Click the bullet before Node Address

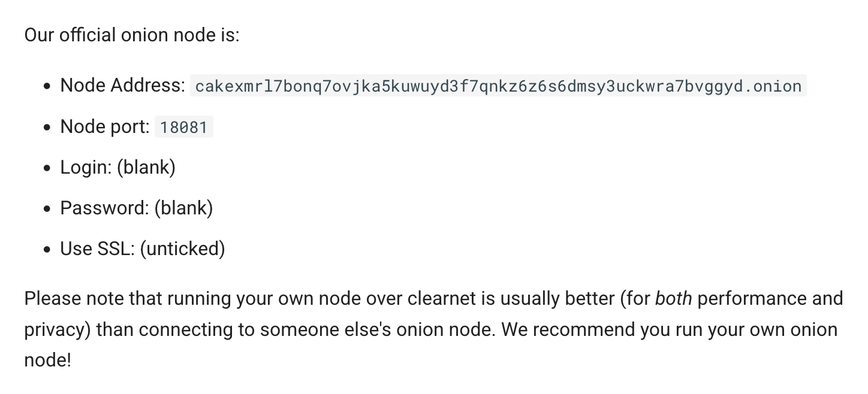[x=47, y=86]
